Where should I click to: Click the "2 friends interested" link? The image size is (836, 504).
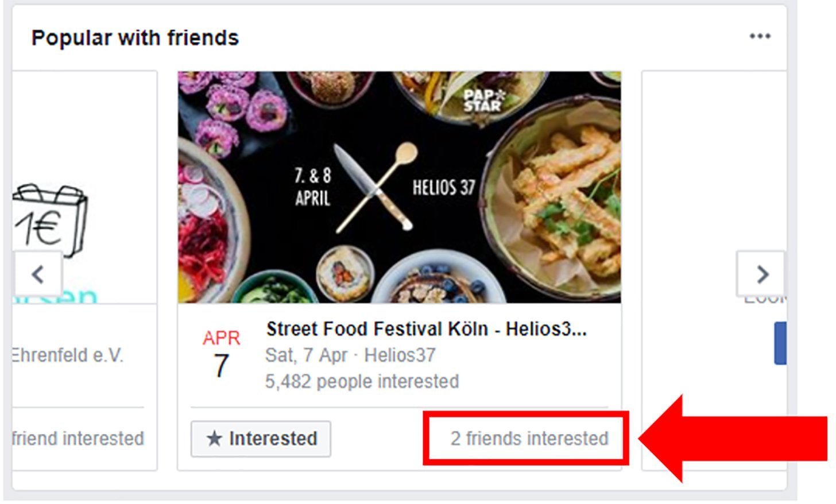[x=529, y=439]
